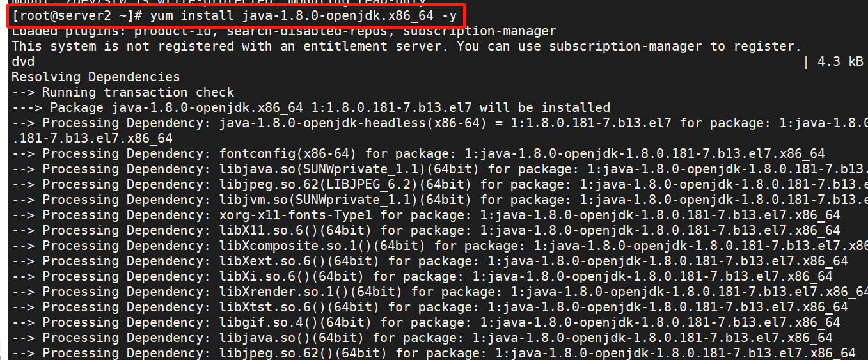Click the libX11.so.6 dependency line
The width and height of the screenshot is (868, 360).
click(x=426, y=230)
